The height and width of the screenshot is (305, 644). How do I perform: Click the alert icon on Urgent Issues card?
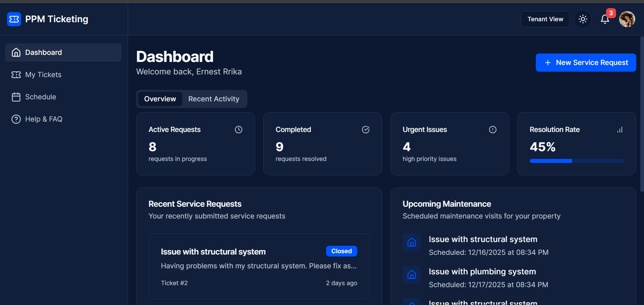click(x=493, y=130)
